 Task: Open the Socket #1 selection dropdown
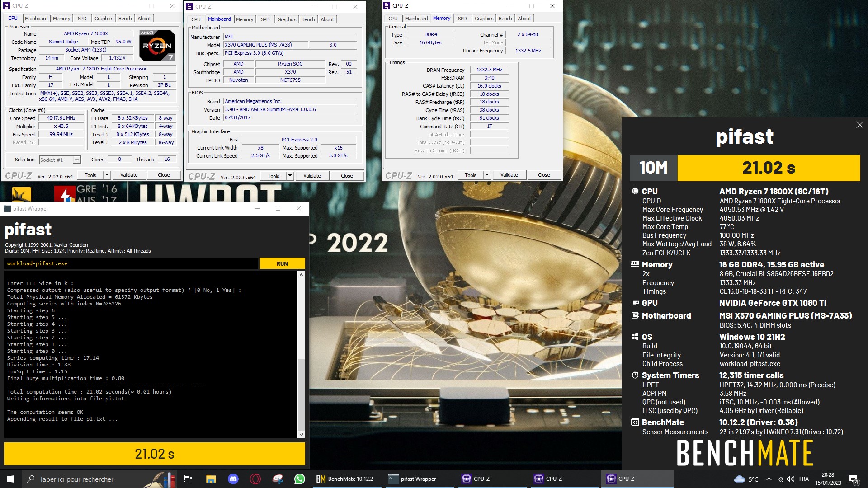point(76,160)
